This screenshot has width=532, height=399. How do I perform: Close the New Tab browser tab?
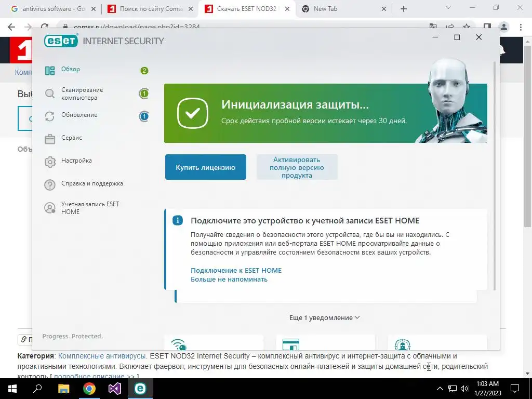click(x=384, y=9)
